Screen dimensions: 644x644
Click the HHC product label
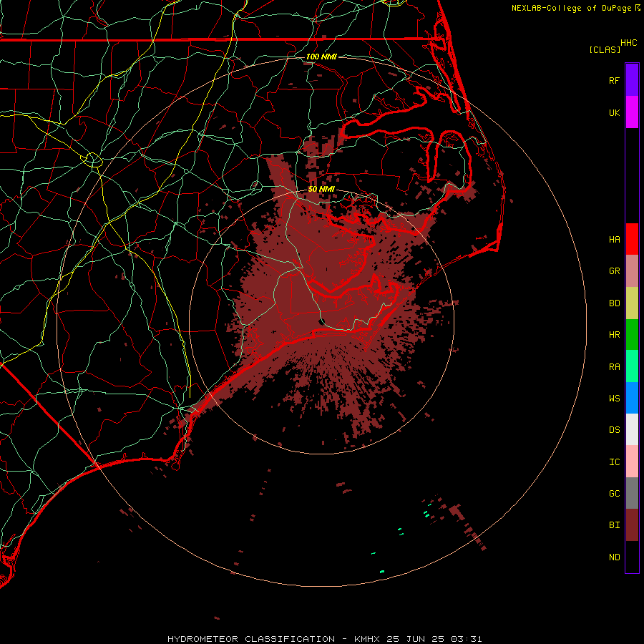628,43
